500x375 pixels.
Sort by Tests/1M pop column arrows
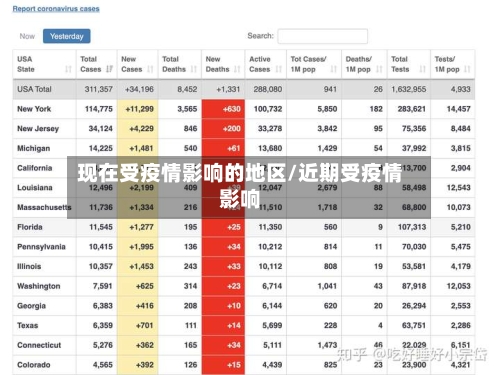(467, 69)
